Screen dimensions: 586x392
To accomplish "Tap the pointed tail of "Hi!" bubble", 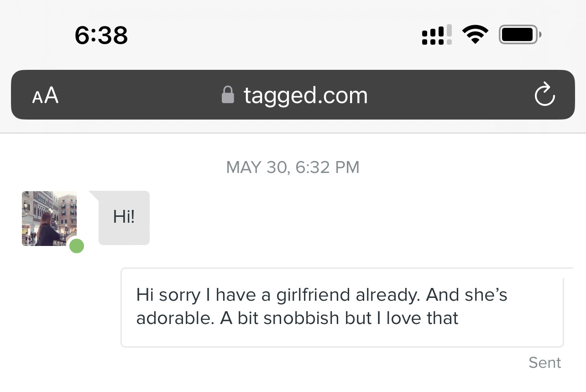I will [x=94, y=196].
